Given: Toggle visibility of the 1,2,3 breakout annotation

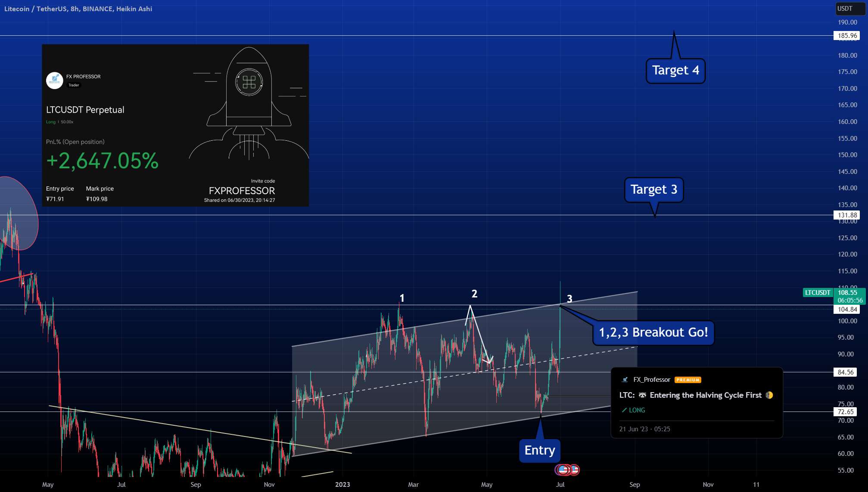Looking at the screenshot, I should (x=652, y=332).
